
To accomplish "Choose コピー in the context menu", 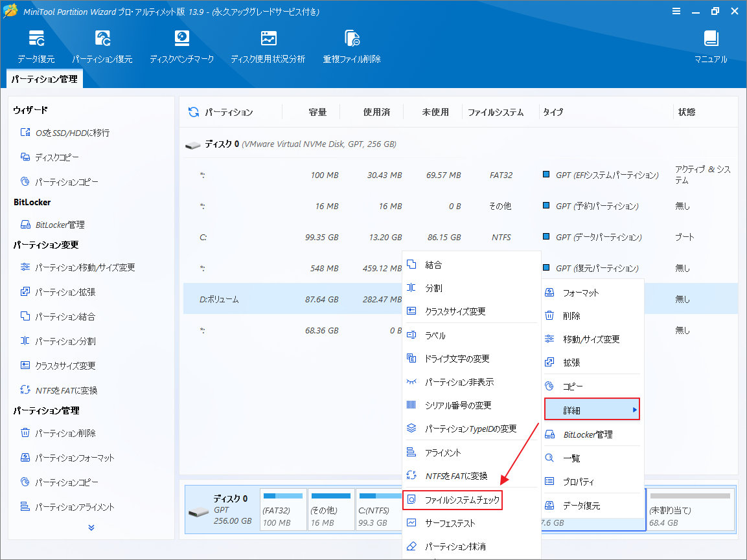I will [592, 386].
